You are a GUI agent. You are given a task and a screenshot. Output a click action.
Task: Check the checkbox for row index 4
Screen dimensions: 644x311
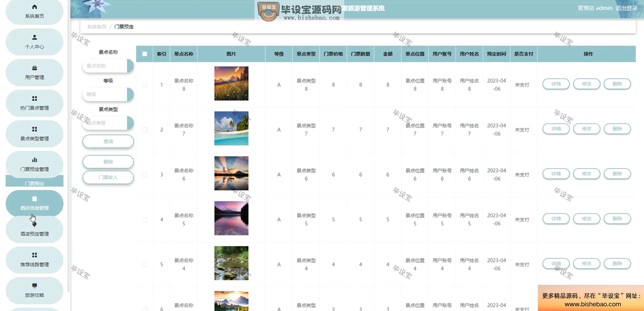[x=145, y=219]
